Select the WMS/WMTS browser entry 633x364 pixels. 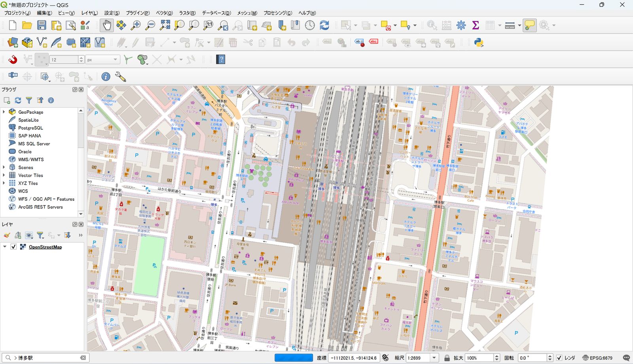coord(31,159)
